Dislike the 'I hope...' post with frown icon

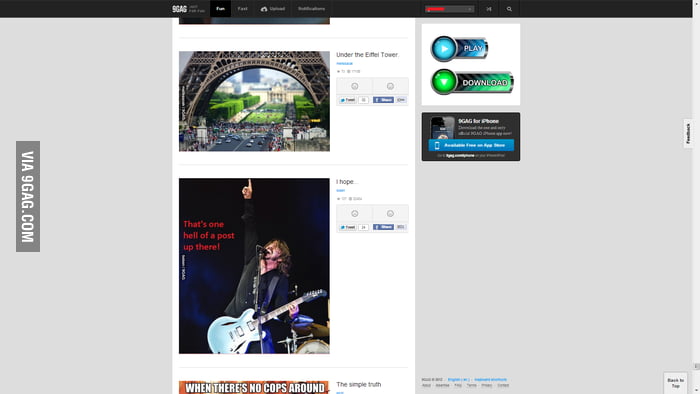pyautogui.click(x=390, y=214)
